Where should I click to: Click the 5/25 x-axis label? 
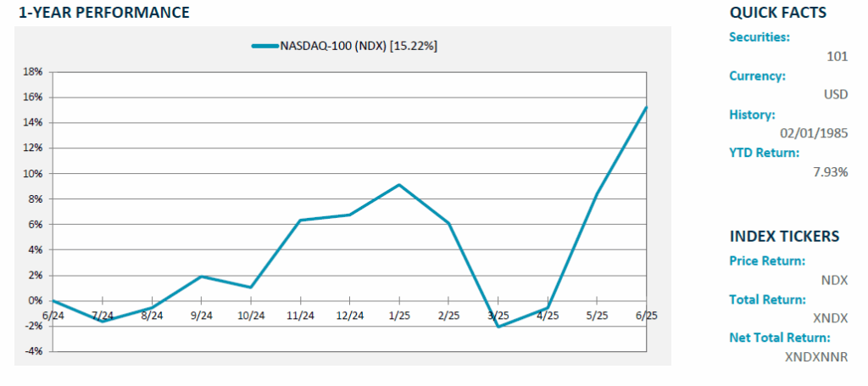tap(597, 316)
